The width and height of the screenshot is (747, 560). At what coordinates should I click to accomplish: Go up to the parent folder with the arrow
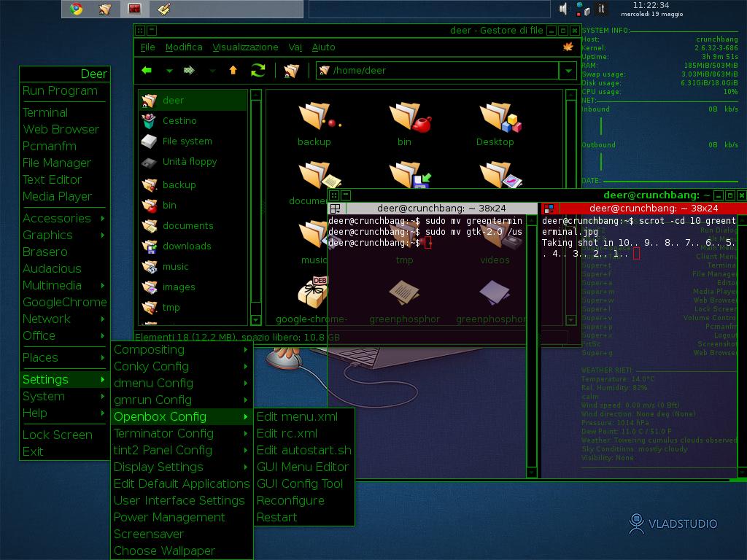pyautogui.click(x=233, y=71)
